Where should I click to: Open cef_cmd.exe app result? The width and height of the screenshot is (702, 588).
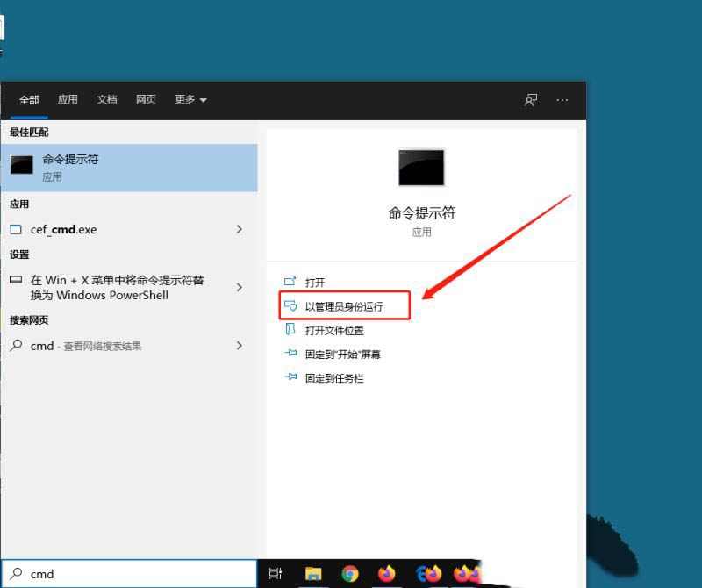(x=129, y=229)
